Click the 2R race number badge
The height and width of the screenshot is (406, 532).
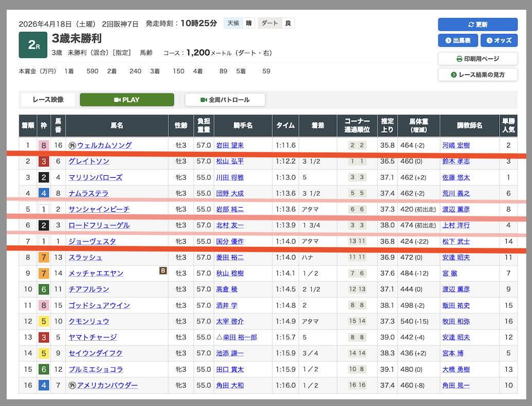(33, 45)
